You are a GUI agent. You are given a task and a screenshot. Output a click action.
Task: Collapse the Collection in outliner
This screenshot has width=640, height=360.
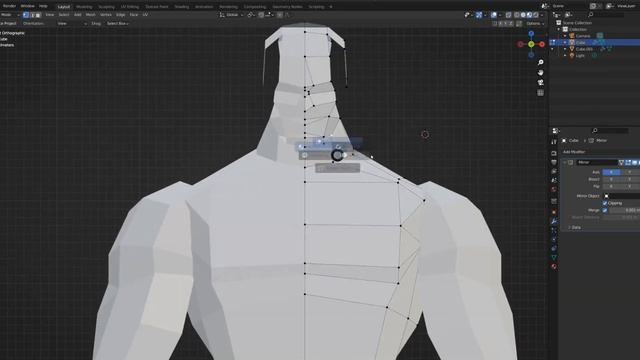(559, 29)
